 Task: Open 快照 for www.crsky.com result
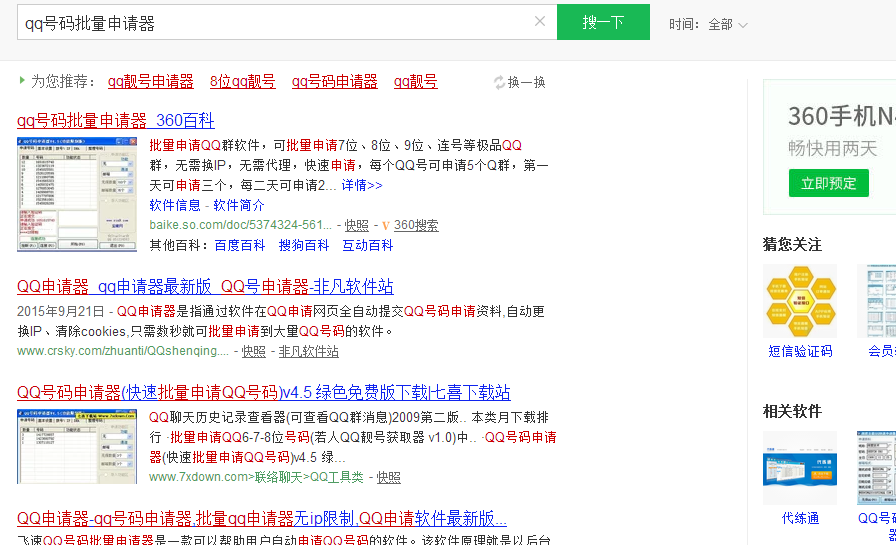254,351
